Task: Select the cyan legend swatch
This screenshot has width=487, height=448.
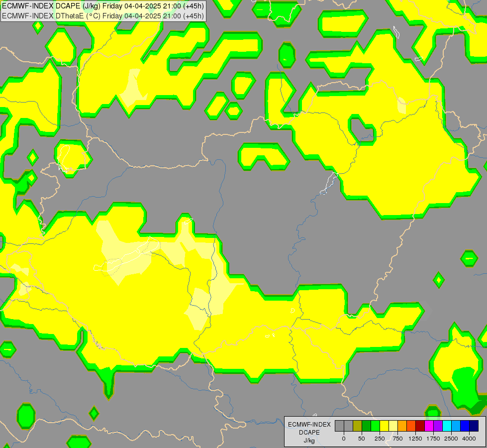Action: pyautogui.click(x=447, y=426)
